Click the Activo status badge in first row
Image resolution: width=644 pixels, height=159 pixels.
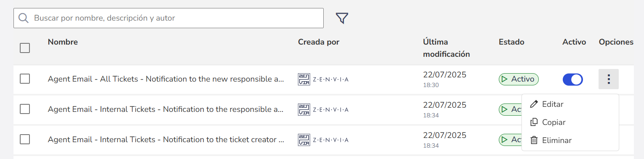(x=519, y=79)
